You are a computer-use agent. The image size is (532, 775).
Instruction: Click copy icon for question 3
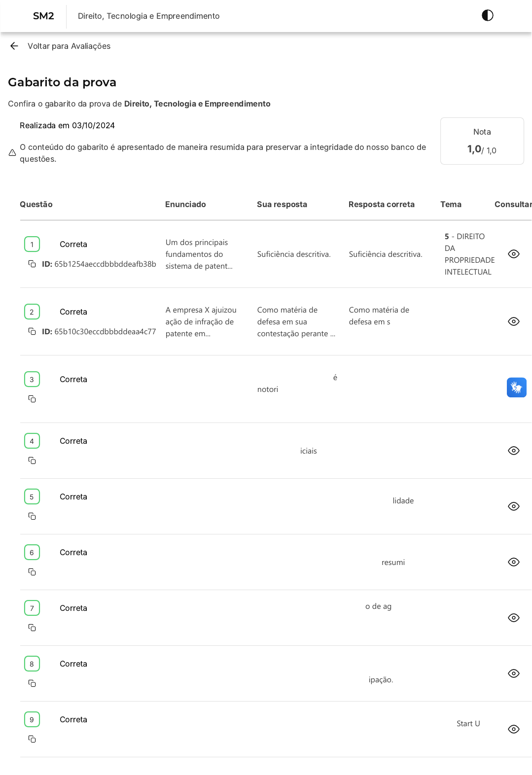pos(32,399)
